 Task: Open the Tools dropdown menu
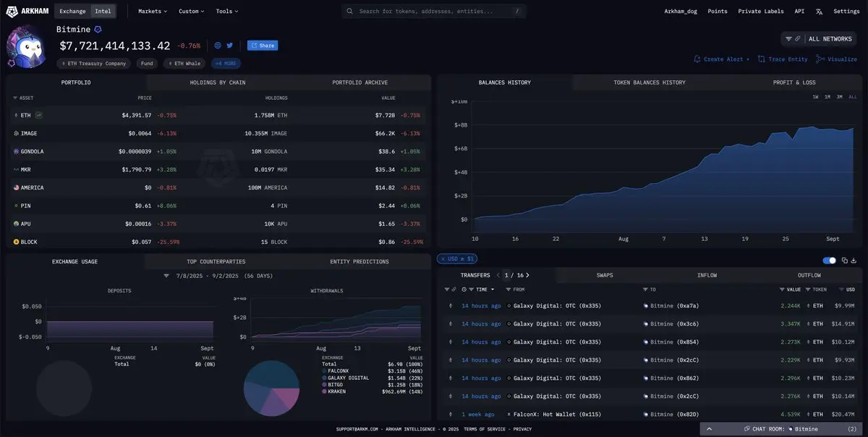click(x=227, y=12)
